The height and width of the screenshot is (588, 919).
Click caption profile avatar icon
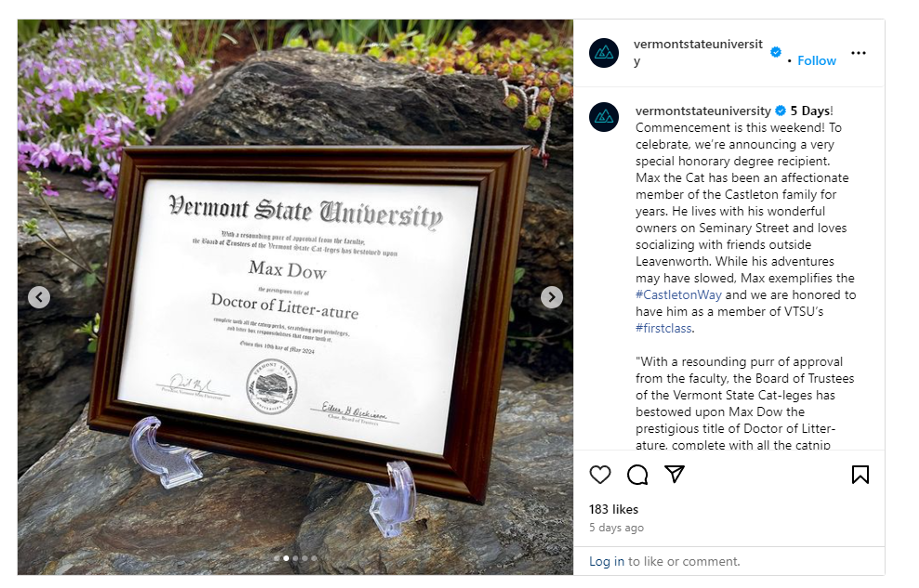(604, 117)
